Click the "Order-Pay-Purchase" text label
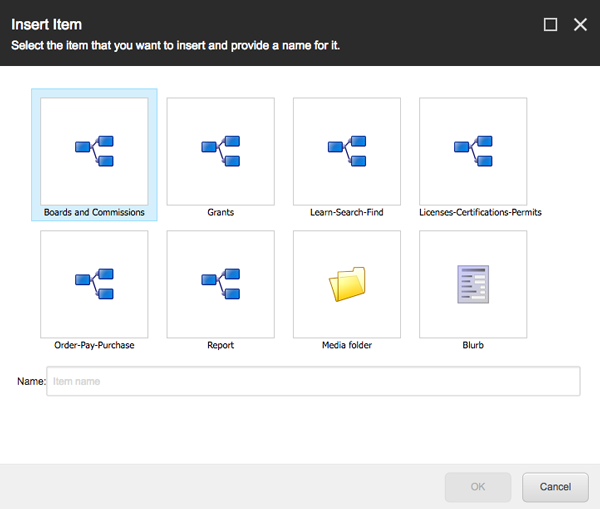The height and width of the screenshot is (509, 600). point(94,345)
